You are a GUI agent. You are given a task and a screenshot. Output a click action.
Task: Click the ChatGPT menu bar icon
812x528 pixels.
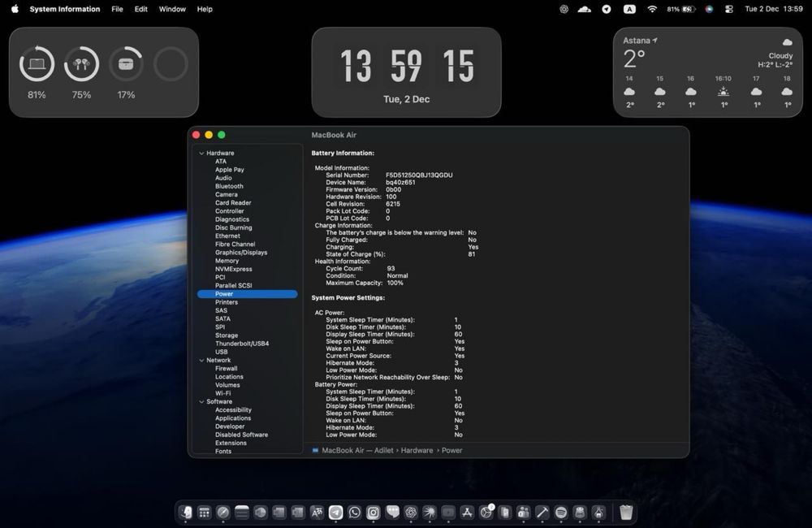tap(564, 9)
